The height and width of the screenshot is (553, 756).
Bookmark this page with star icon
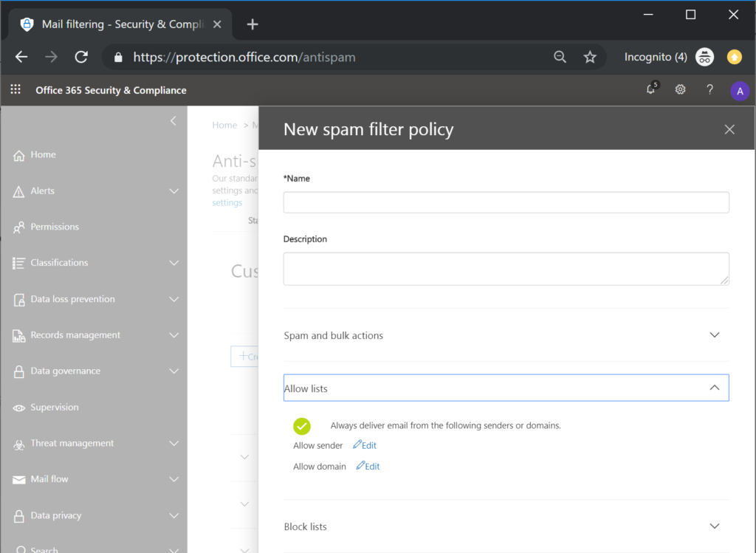tap(590, 57)
